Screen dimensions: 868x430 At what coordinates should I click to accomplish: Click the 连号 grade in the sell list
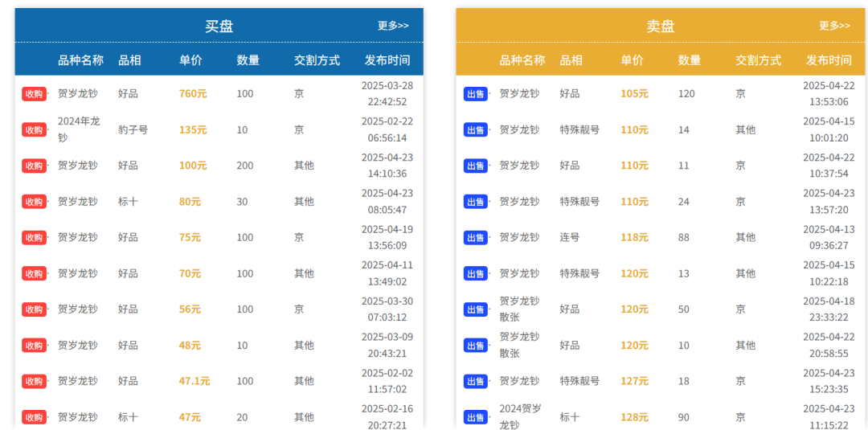click(570, 237)
